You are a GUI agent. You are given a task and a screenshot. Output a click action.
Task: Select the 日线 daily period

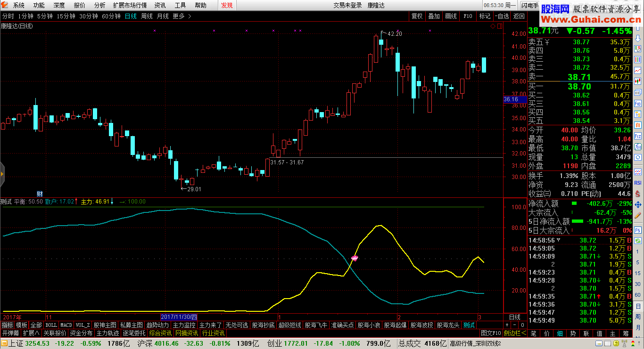[131, 16]
